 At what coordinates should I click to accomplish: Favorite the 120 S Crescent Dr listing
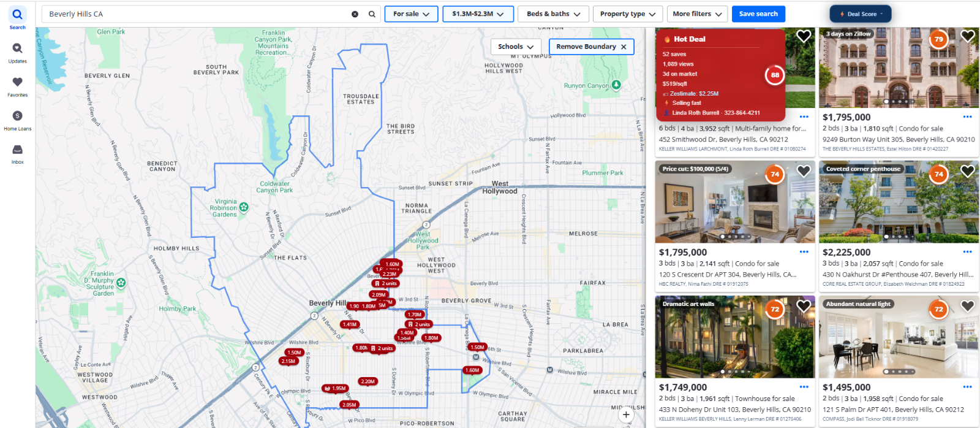click(804, 172)
